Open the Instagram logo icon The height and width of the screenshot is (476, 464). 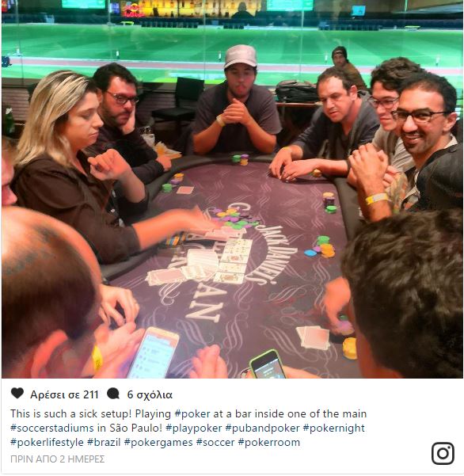(443, 454)
